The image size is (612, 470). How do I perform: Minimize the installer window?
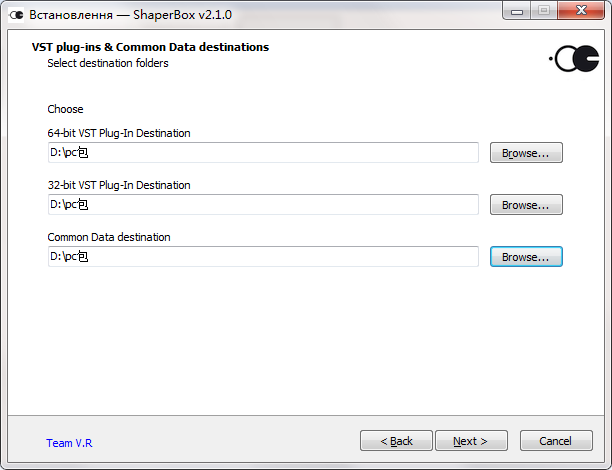pos(517,11)
